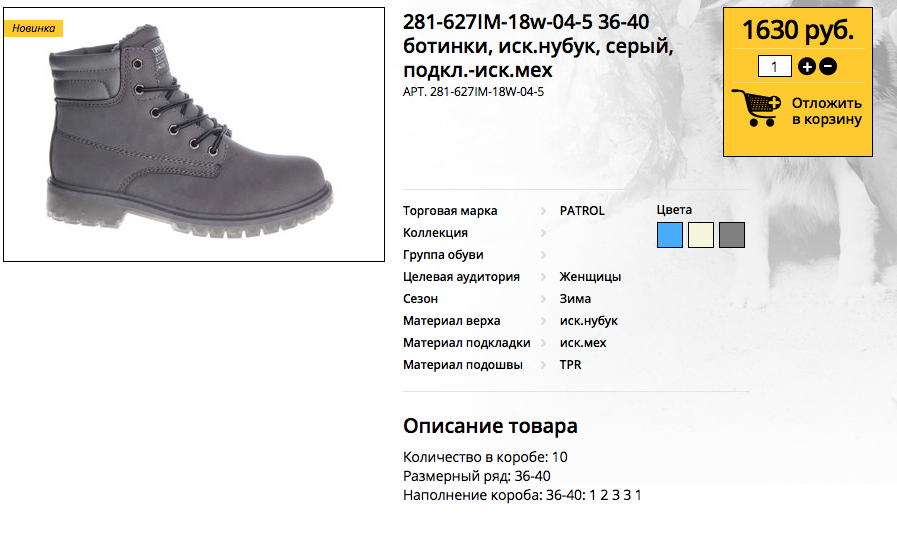This screenshot has height=538, width=897.
Task: Click the arrow next to Материал подошвы
Action: (543, 365)
